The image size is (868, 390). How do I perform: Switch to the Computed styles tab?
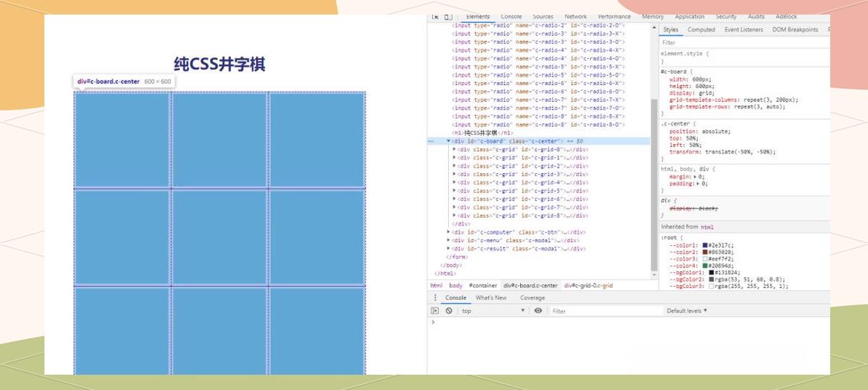(702, 30)
